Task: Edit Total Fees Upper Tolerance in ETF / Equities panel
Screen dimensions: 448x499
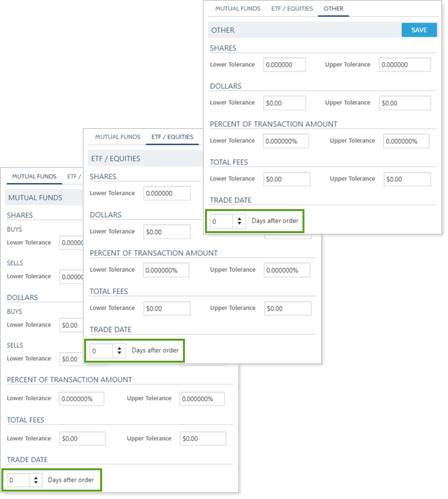Action: pyautogui.click(x=288, y=308)
